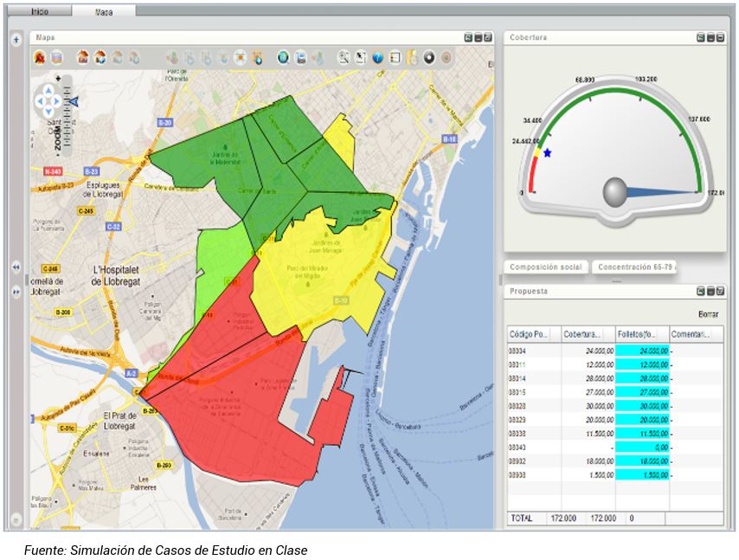Click the double left arrow in left sidebar
Viewport: 739px width, 560px height.
click(x=16, y=267)
